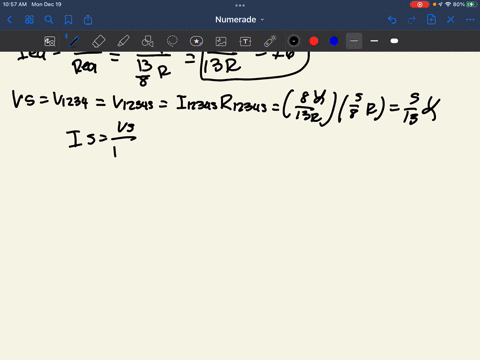Select the thickest stroke width
The height and width of the screenshot is (360, 480).
click(394, 41)
